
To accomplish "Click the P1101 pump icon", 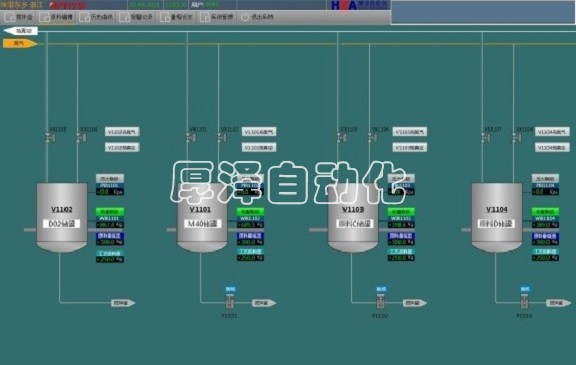I will pos(230,303).
